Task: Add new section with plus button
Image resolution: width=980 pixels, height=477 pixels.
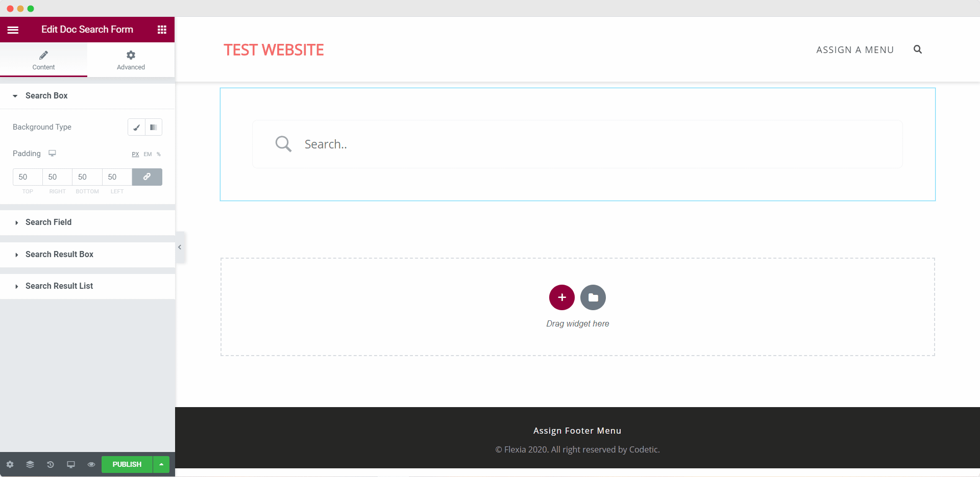Action: pyautogui.click(x=561, y=297)
